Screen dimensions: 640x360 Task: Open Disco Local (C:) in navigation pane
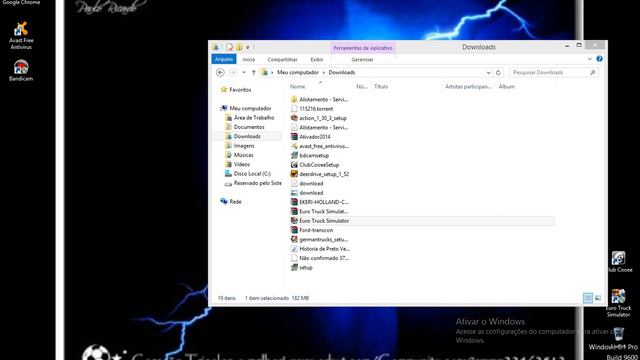[252, 174]
